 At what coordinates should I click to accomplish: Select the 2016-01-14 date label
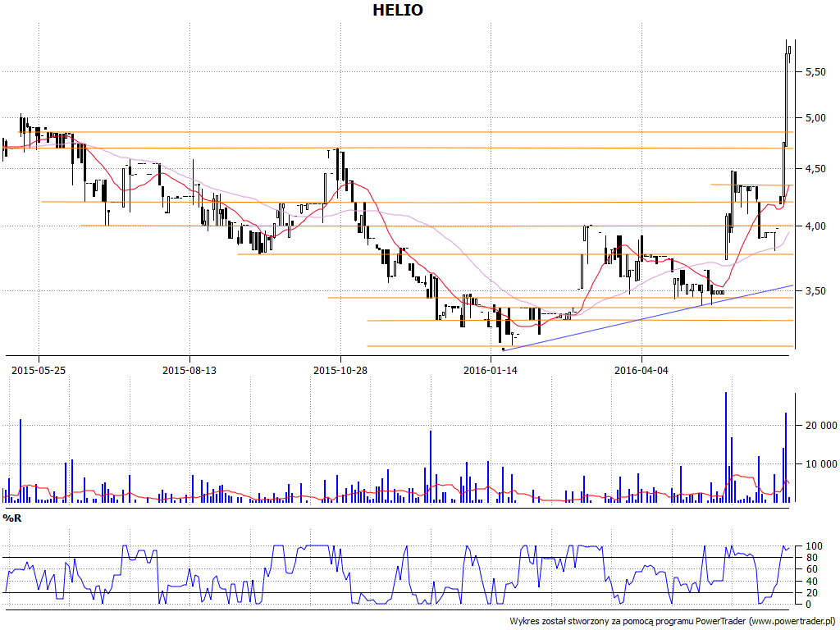pos(491,370)
